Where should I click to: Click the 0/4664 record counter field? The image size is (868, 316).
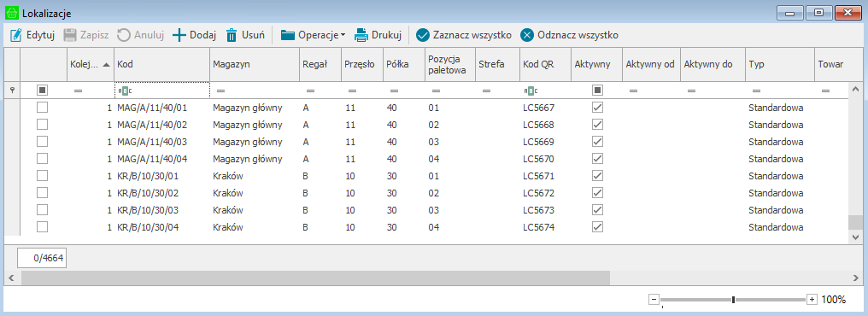(x=42, y=257)
